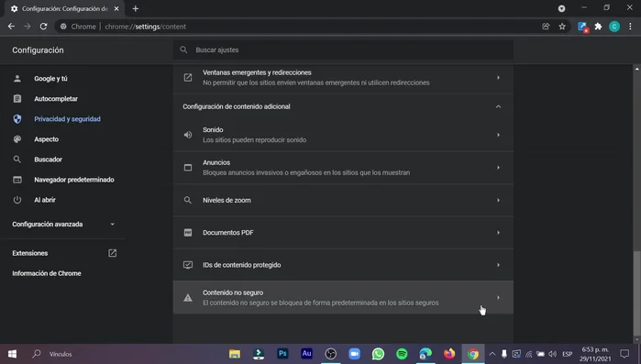Open the notification center icon

[x=624, y=354]
